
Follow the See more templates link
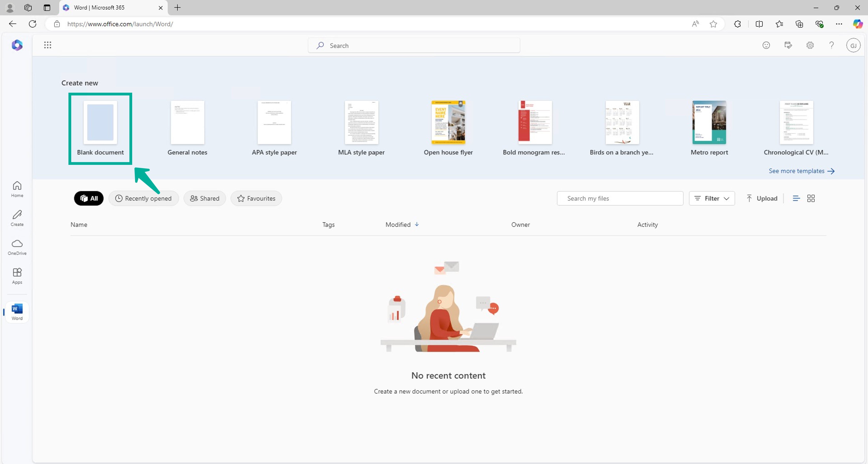pyautogui.click(x=801, y=171)
